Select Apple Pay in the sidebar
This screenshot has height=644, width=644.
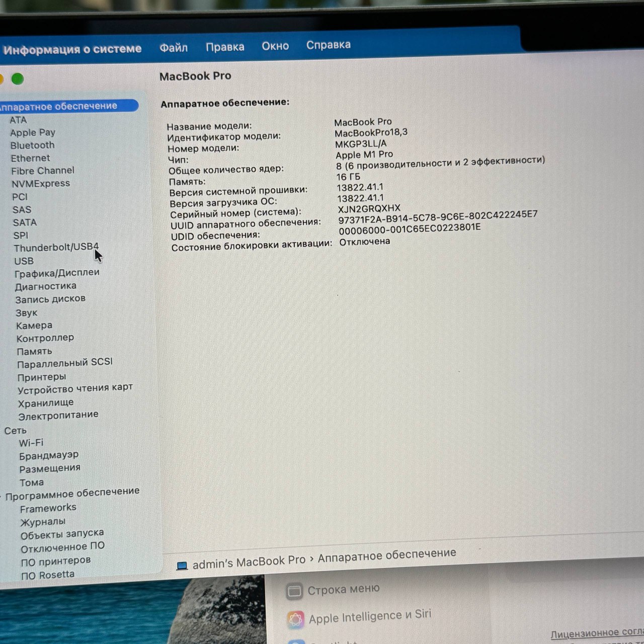[x=33, y=132]
